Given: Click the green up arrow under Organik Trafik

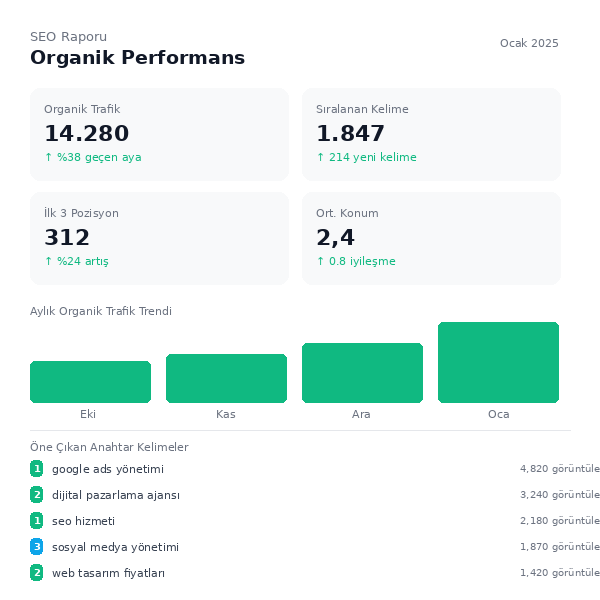Looking at the screenshot, I should tap(49, 157).
